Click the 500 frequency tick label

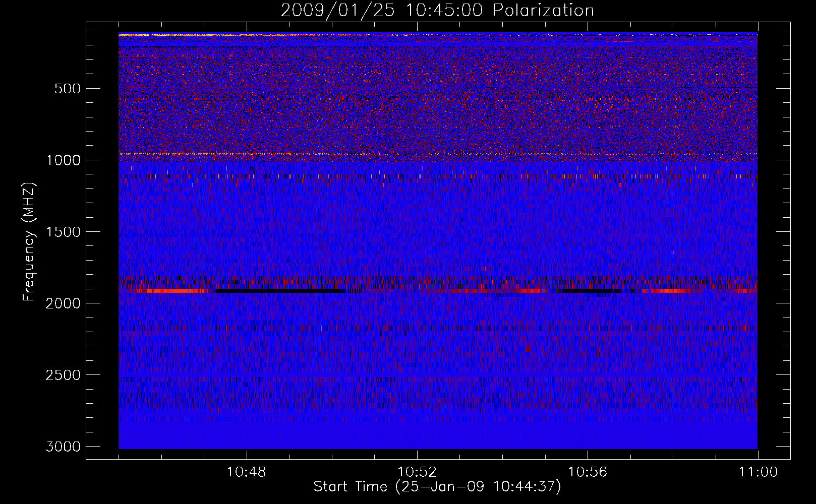coord(68,89)
